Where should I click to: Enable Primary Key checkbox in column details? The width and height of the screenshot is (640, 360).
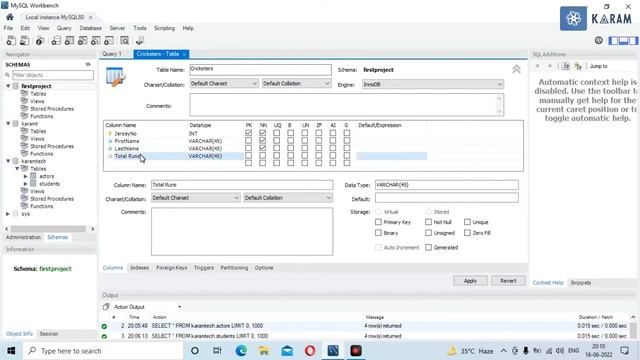pyautogui.click(x=378, y=222)
